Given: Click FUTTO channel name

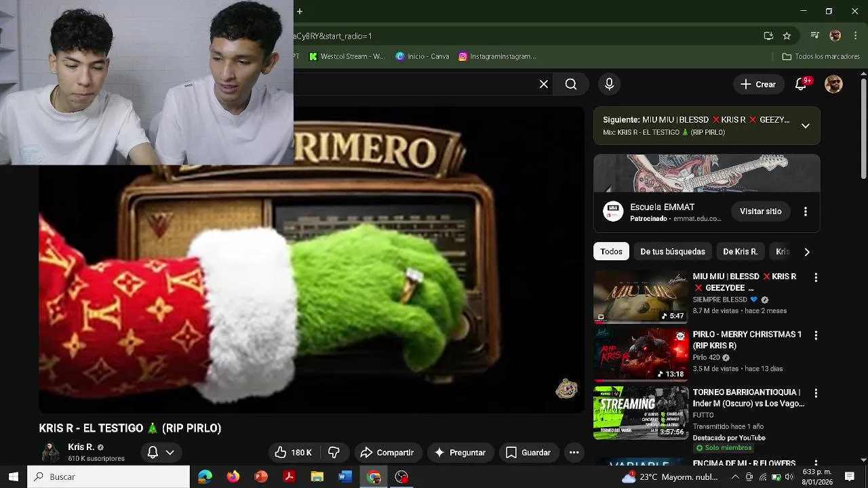Looking at the screenshot, I should (x=703, y=415).
